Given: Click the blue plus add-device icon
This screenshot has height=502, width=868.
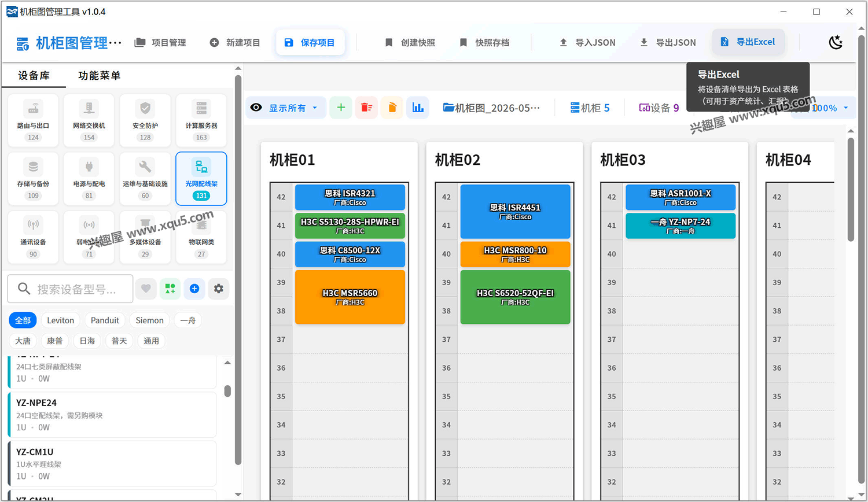Looking at the screenshot, I should 194,289.
